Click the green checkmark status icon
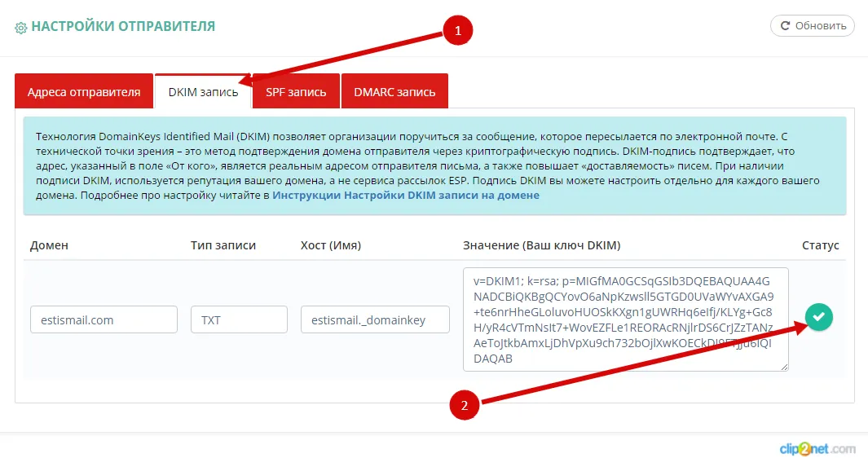868x458 pixels. [x=818, y=317]
